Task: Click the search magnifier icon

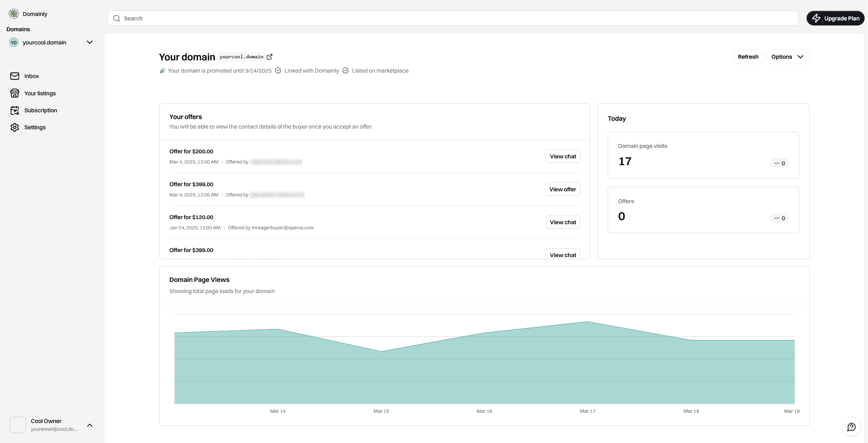Action: [116, 18]
